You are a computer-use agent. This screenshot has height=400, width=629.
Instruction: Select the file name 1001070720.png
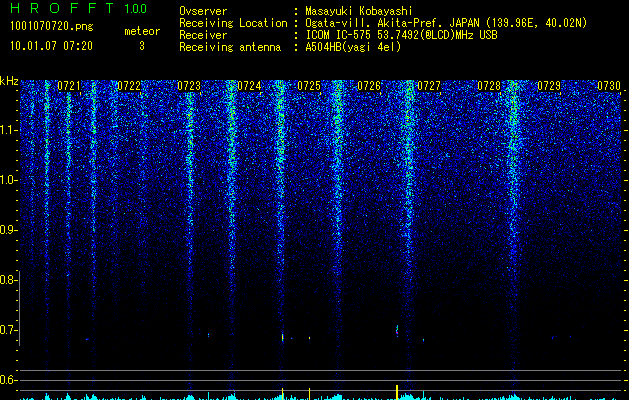pyautogui.click(x=52, y=26)
